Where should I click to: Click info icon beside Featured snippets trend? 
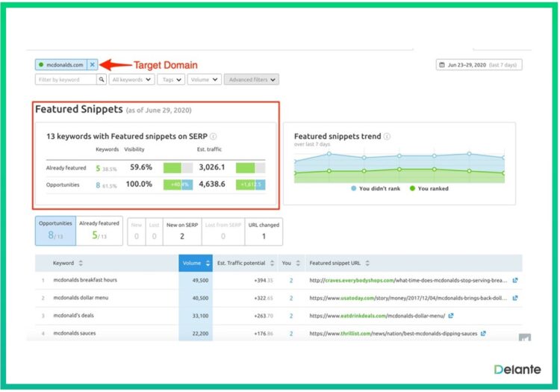pos(387,137)
